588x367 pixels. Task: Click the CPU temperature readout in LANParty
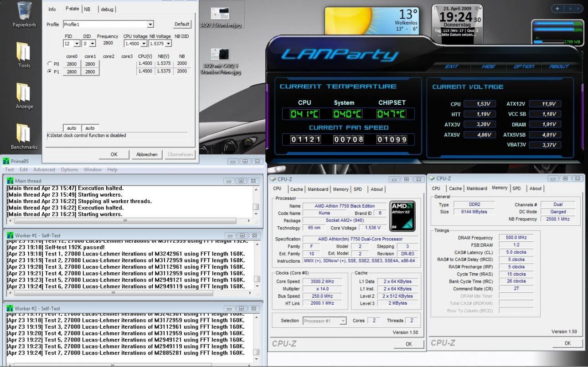point(304,114)
